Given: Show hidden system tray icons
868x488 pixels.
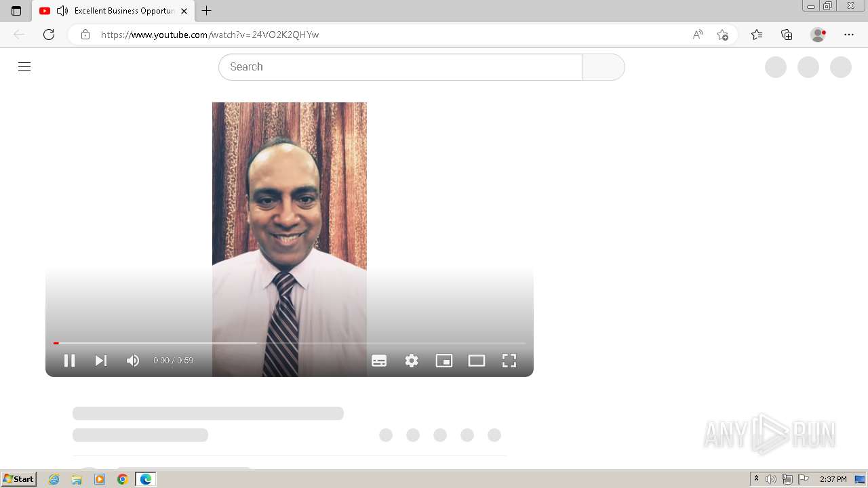Looking at the screenshot, I should tap(756, 479).
